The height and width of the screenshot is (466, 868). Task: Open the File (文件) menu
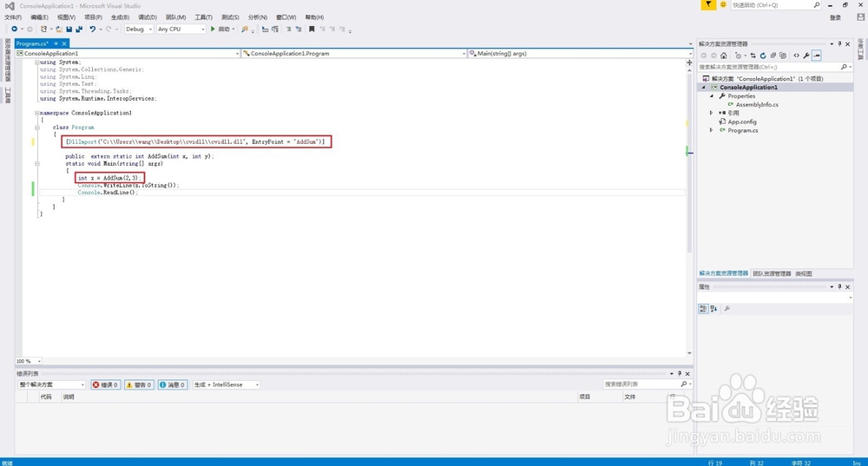coord(13,17)
